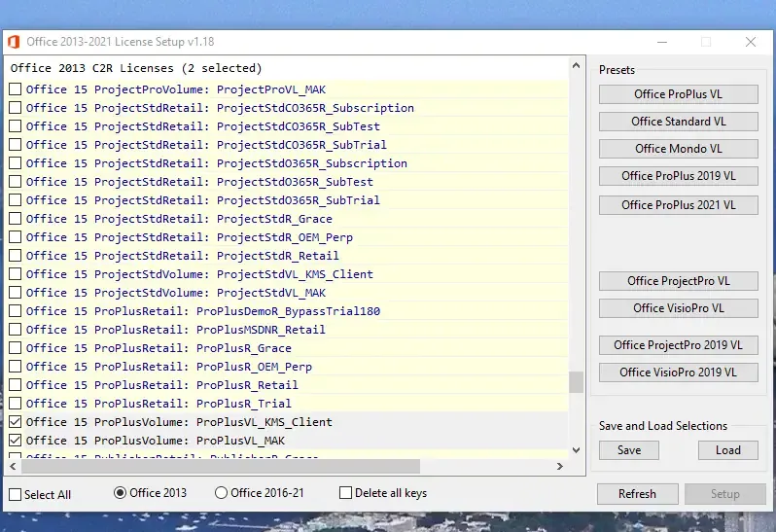The image size is (776, 532).
Task: Uncheck ProPlusVL_MAK checkbox
Action: coord(16,440)
